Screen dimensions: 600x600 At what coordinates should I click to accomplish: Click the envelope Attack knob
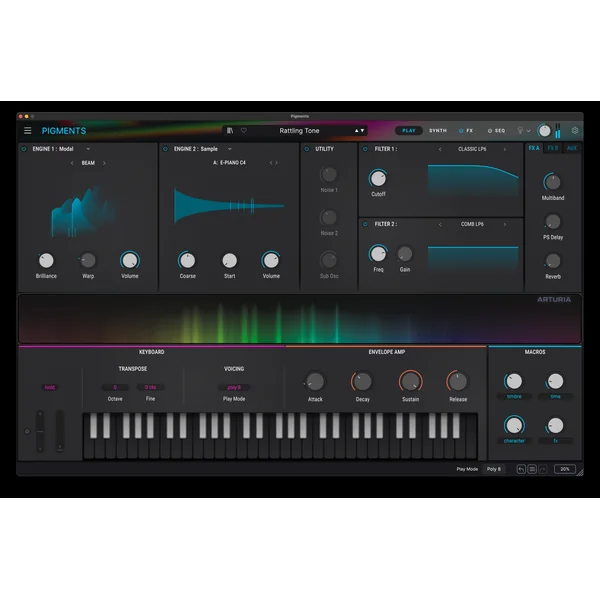tap(315, 381)
